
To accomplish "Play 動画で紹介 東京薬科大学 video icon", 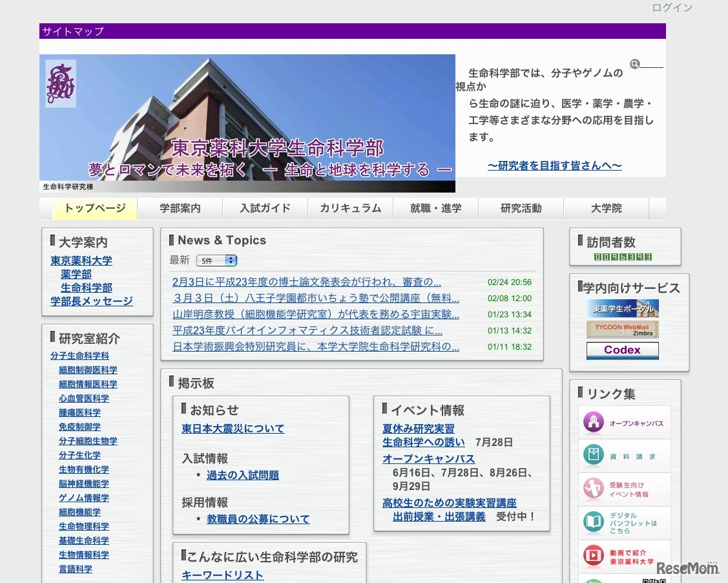I will 594,556.
